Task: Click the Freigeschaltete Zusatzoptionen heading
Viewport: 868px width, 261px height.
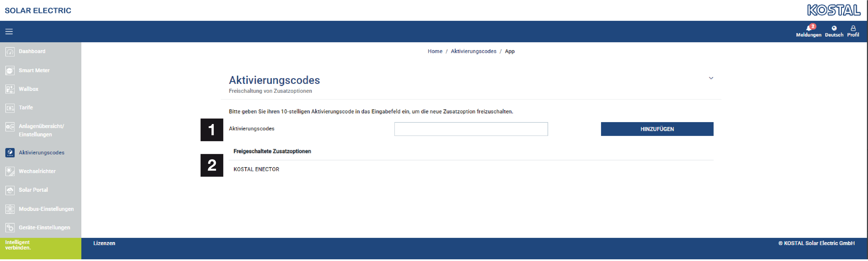Action: tap(272, 152)
